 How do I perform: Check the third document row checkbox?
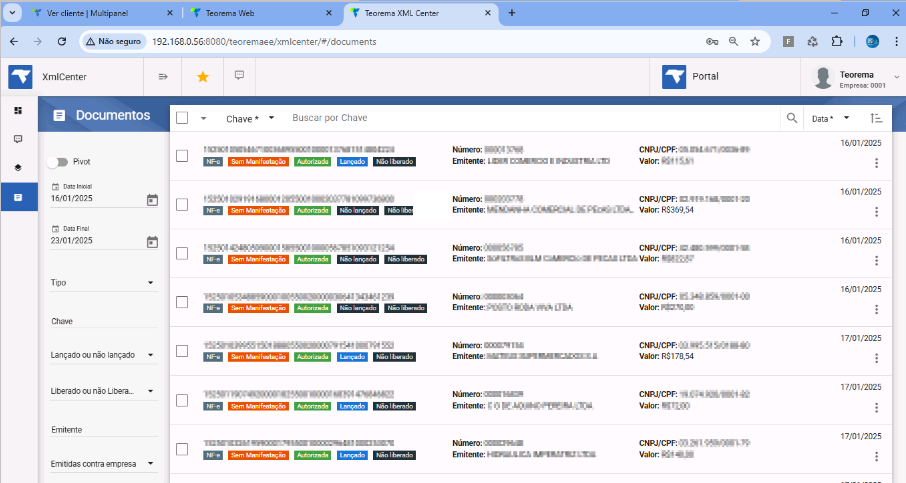coord(182,253)
